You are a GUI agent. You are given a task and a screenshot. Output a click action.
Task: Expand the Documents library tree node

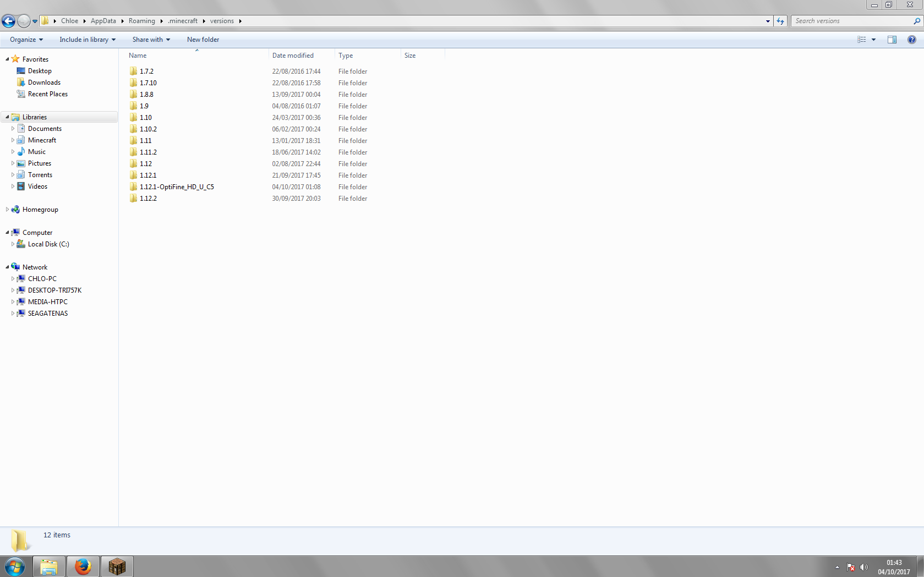[13, 129]
